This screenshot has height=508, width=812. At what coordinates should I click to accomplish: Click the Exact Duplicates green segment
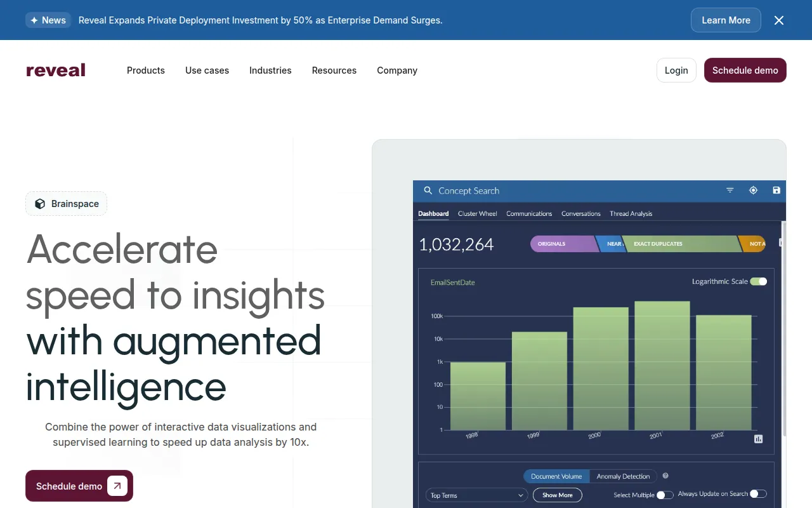(682, 244)
